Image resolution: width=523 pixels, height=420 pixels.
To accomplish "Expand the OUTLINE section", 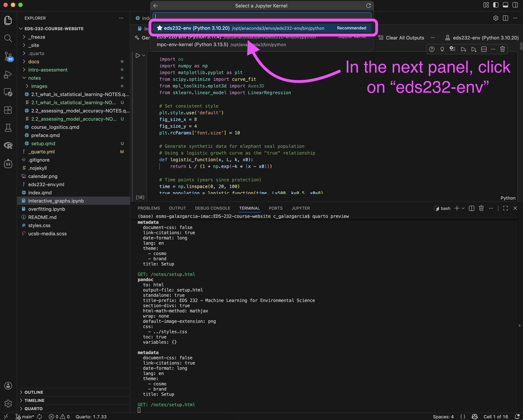I will point(34,392).
